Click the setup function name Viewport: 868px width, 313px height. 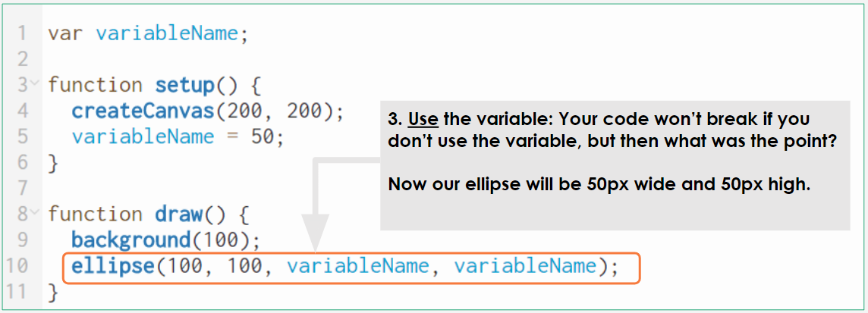click(184, 85)
